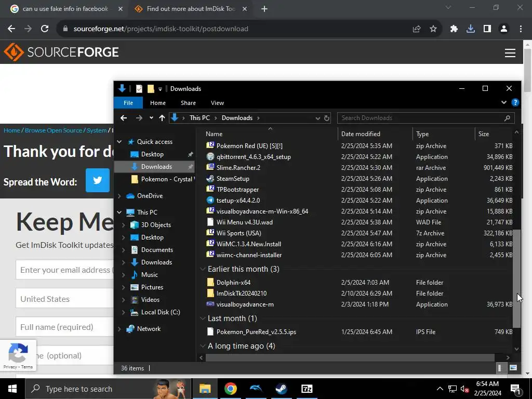Expand the Local Disk (C:) node
This screenshot has height=399, width=532.
tap(124, 312)
